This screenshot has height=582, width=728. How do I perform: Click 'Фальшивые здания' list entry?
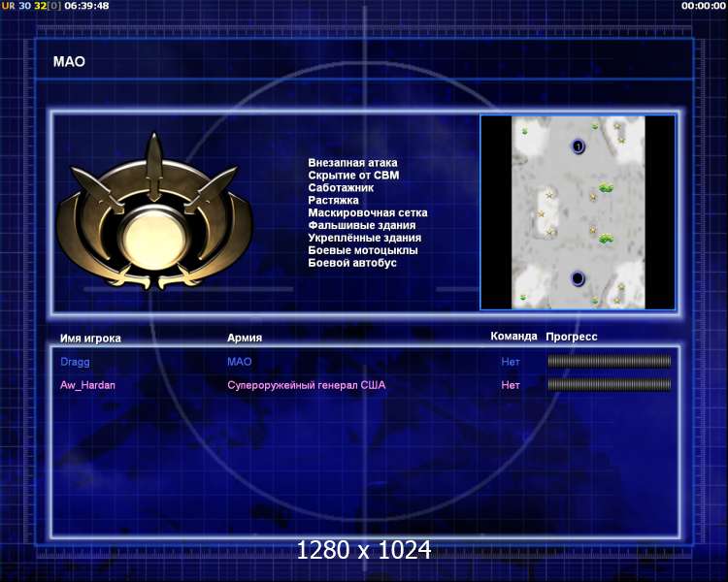tap(362, 226)
